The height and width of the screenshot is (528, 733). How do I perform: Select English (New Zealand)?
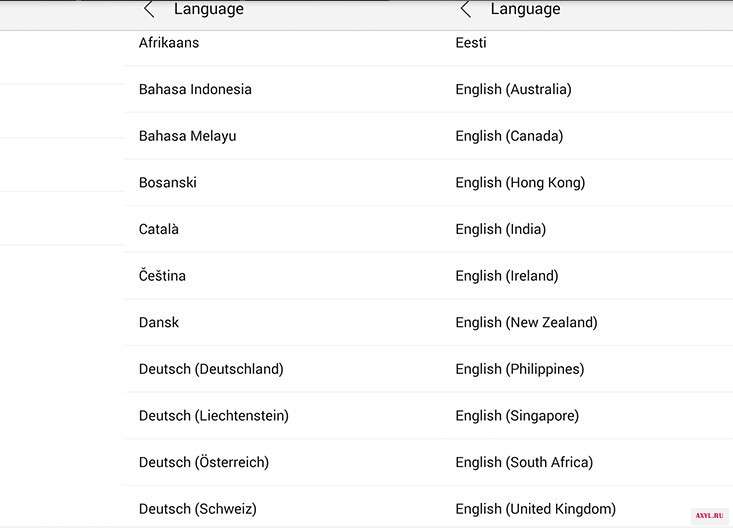coord(526,322)
